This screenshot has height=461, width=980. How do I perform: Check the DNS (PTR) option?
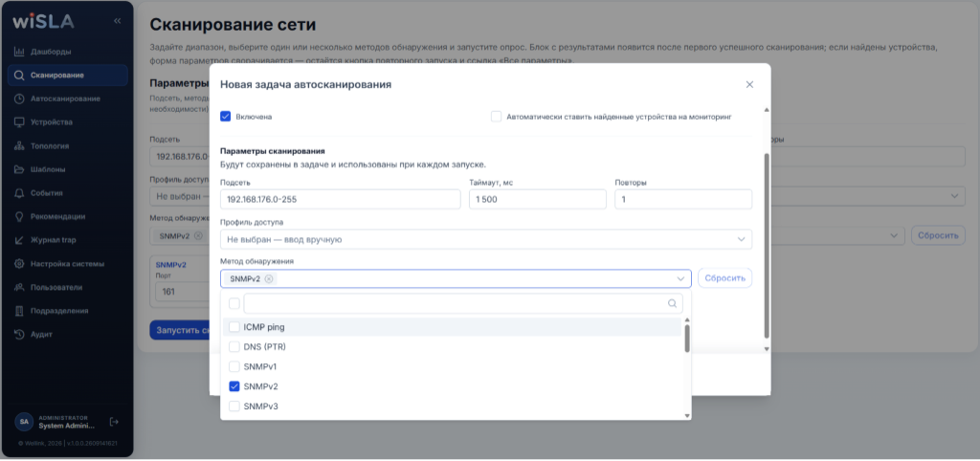[x=234, y=346]
